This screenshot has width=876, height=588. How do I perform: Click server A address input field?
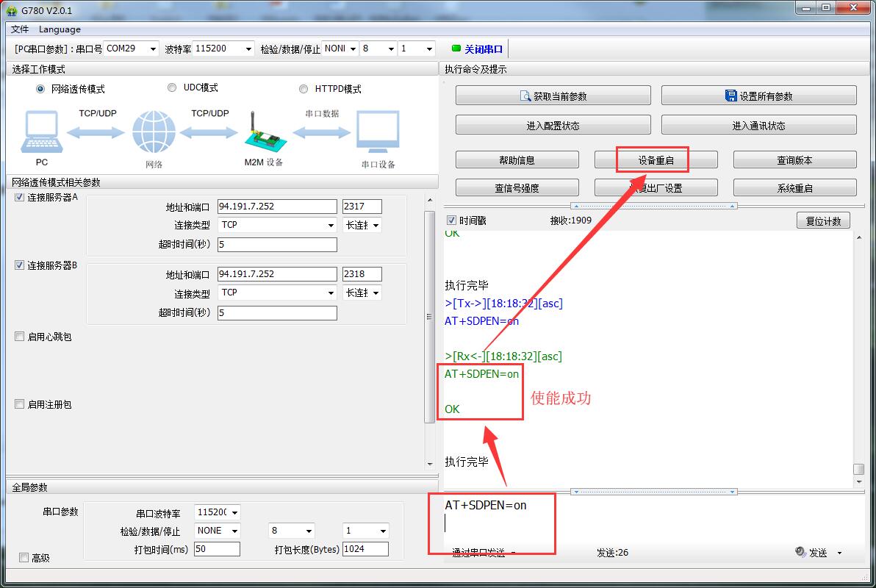[x=277, y=207]
